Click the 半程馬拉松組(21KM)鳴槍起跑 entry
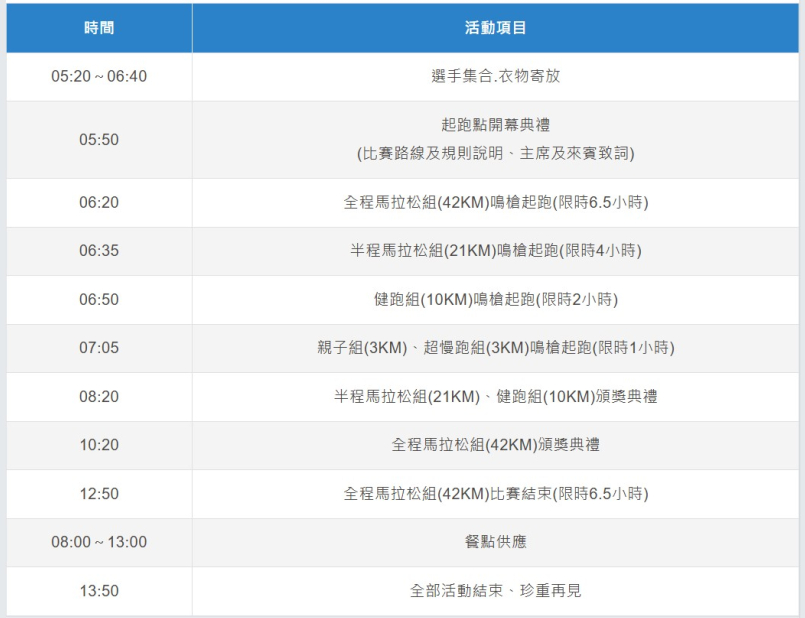This screenshot has height=618, width=805. pyautogui.click(x=495, y=251)
